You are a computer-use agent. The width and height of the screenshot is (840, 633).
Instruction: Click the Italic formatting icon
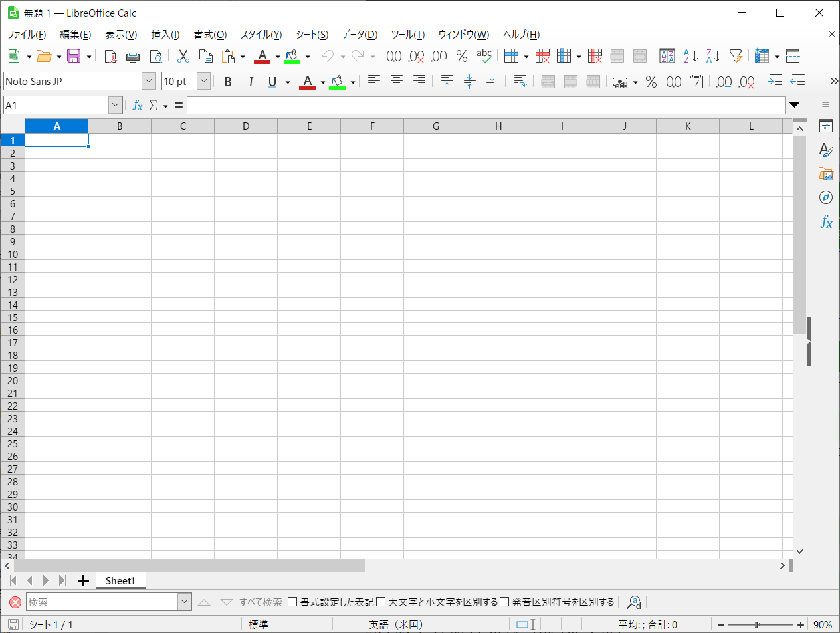(x=251, y=82)
